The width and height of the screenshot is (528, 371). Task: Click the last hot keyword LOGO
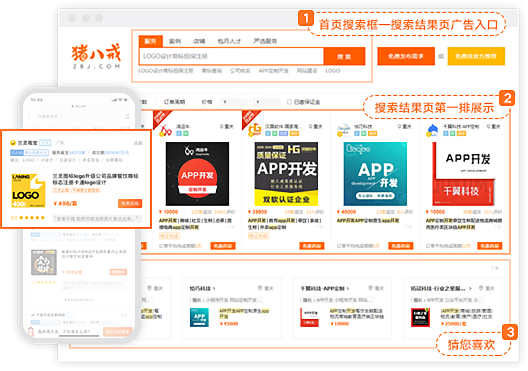click(333, 71)
